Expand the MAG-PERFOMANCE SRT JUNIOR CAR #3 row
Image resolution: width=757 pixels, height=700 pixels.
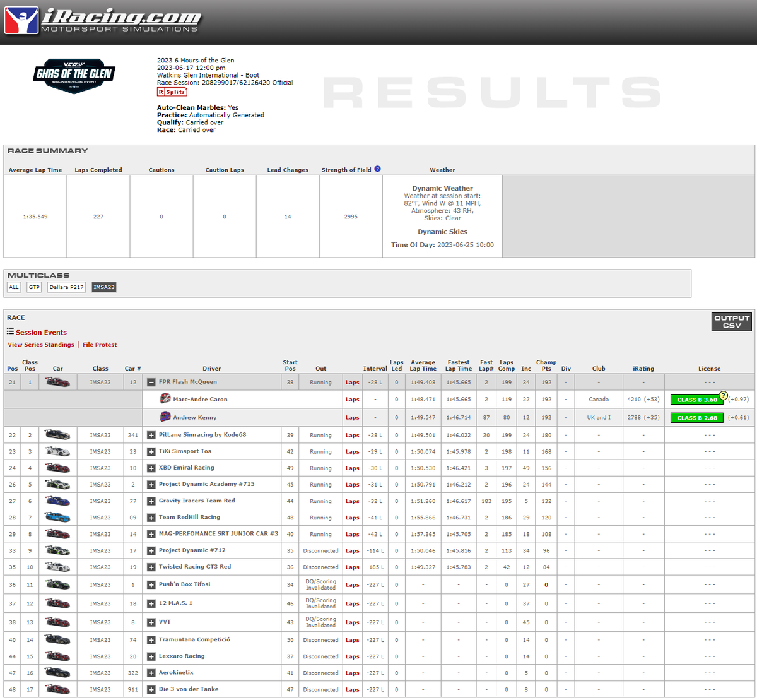pos(151,534)
